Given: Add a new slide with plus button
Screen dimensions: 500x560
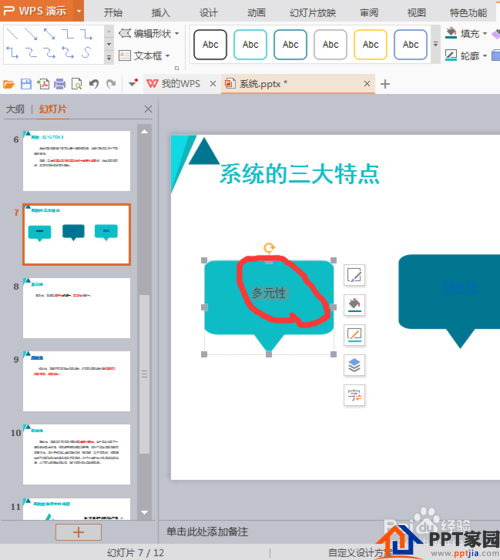Looking at the screenshot, I should point(78,532).
